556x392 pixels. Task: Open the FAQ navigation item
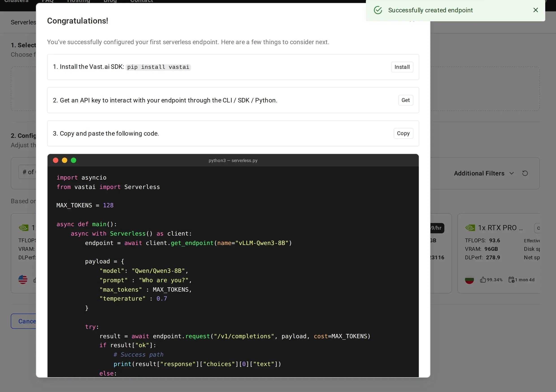coord(48,1)
